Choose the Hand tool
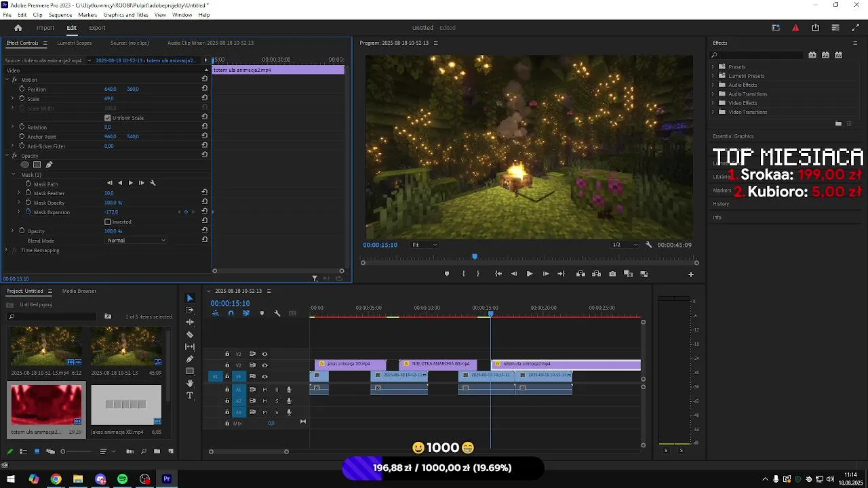 coord(190,384)
